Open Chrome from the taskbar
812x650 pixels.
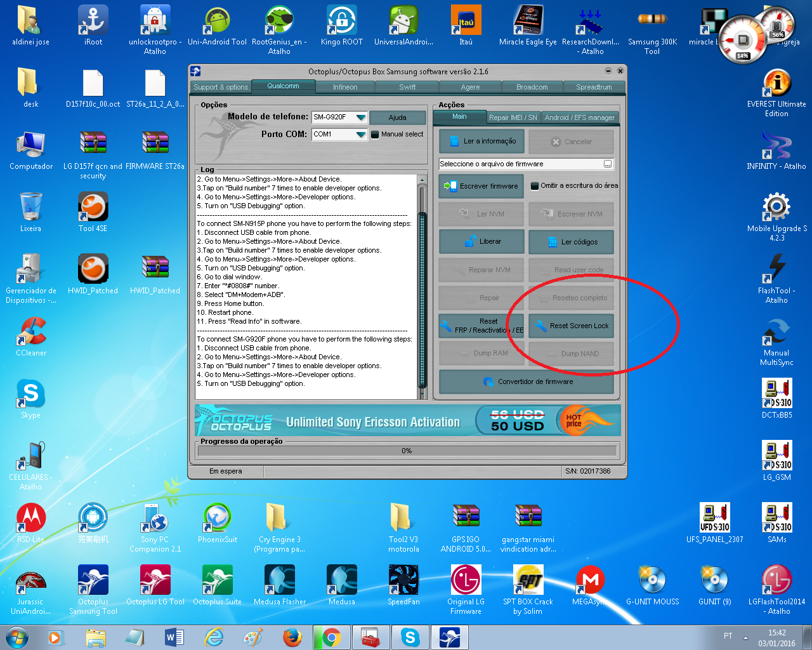point(331,637)
